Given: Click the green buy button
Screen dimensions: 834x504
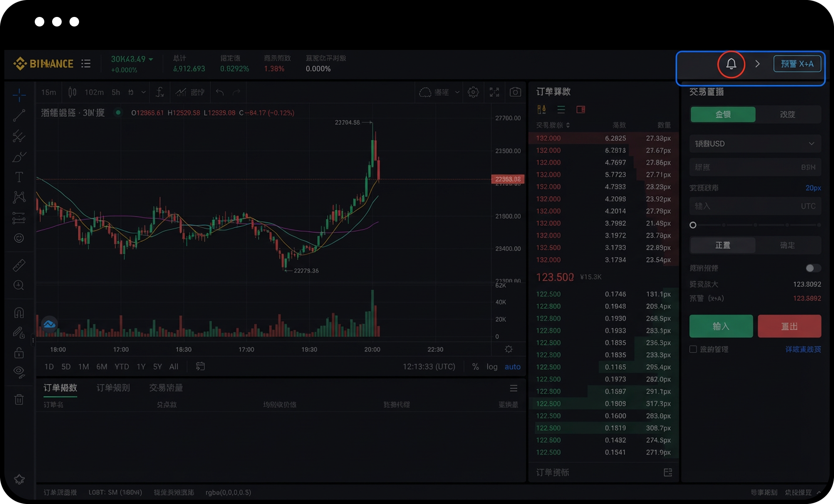Looking at the screenshot, I should (x=721, y=326).
